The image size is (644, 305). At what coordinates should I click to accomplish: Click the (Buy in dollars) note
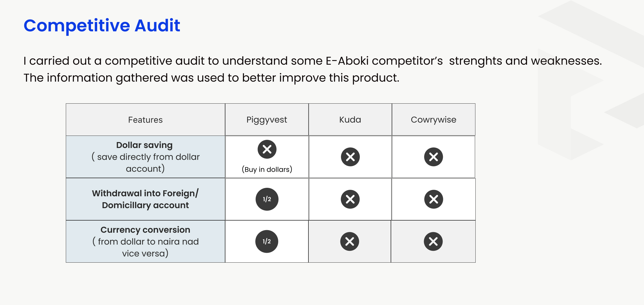point(267,169)
